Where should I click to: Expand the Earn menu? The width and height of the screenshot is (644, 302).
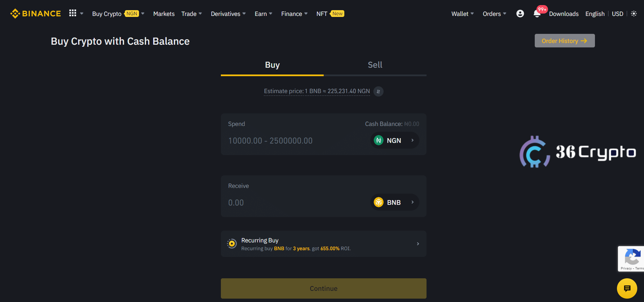263,14
